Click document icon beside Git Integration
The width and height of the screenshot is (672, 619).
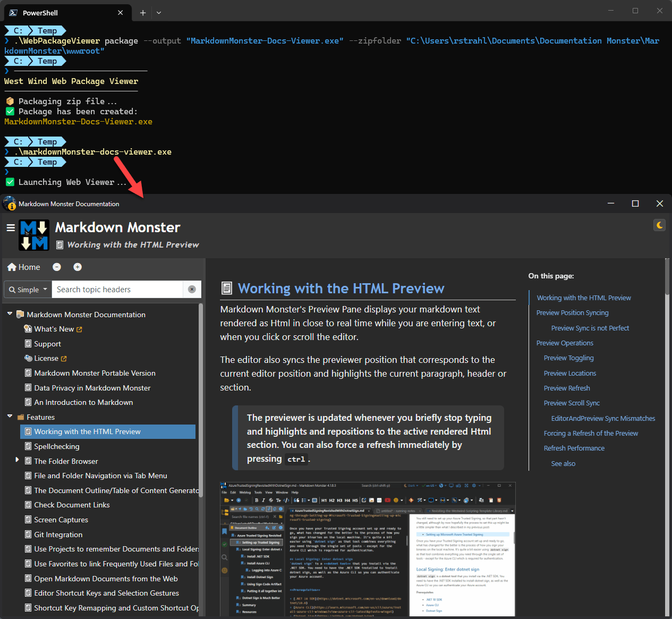coord(29,535)
